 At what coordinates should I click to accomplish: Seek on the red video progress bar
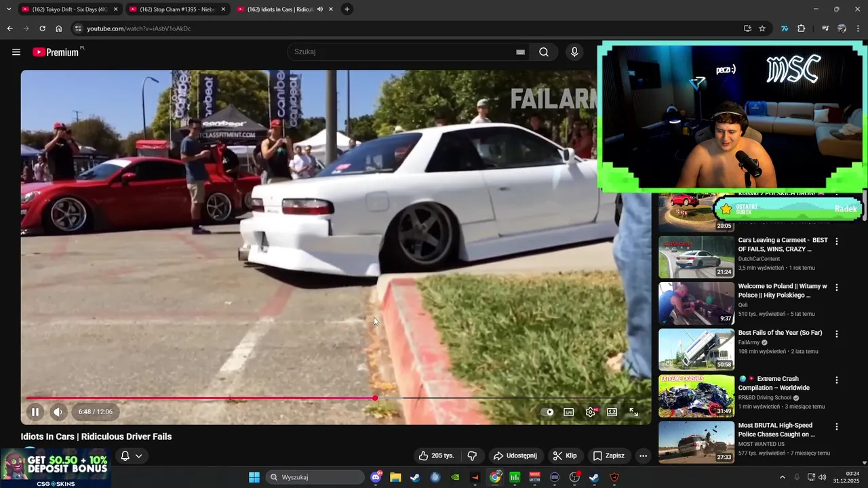[x=336, y=398]
